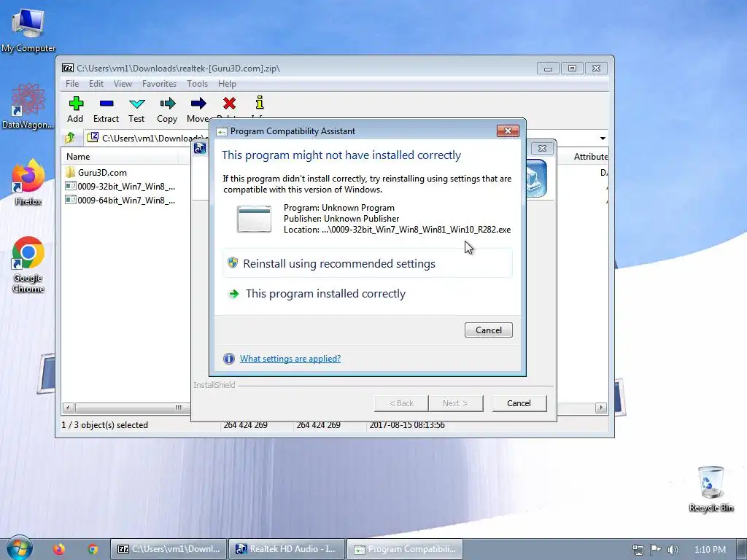Minimize the 7-Zip window

(x=549, y=69)
